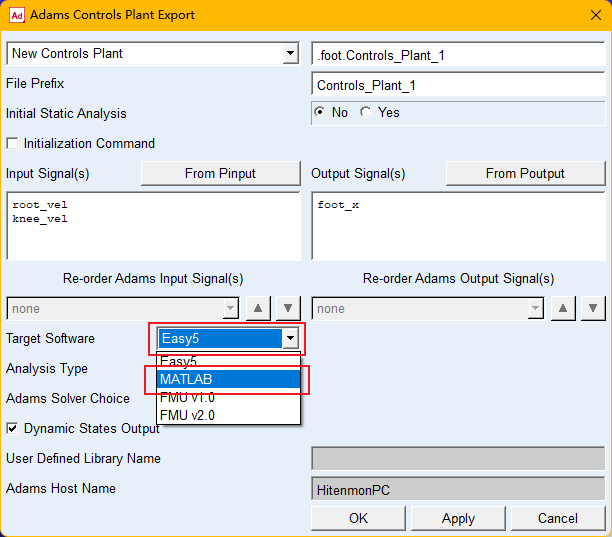Choose MATLAB from the Target Software list
The width and height of the screenshot is (612, 537).
(228, 379)
